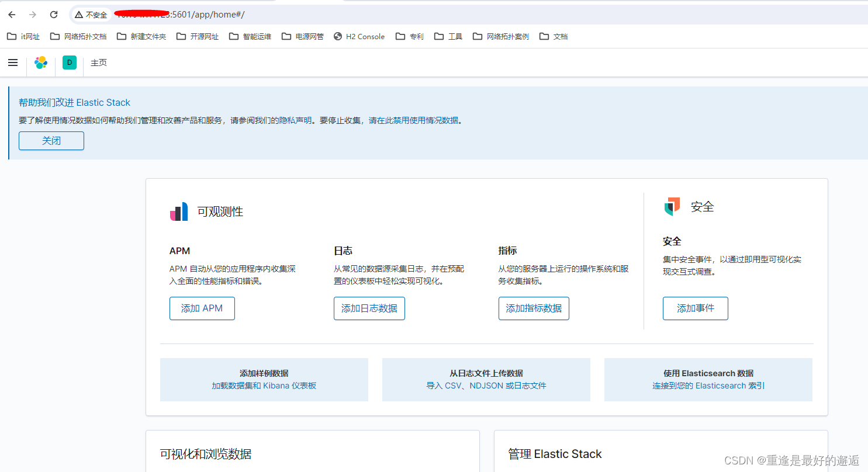Open the Kibana hamburger navigation menu
Image resolution: width=868 pixels, height=472 pixels.
pos(13,63)
